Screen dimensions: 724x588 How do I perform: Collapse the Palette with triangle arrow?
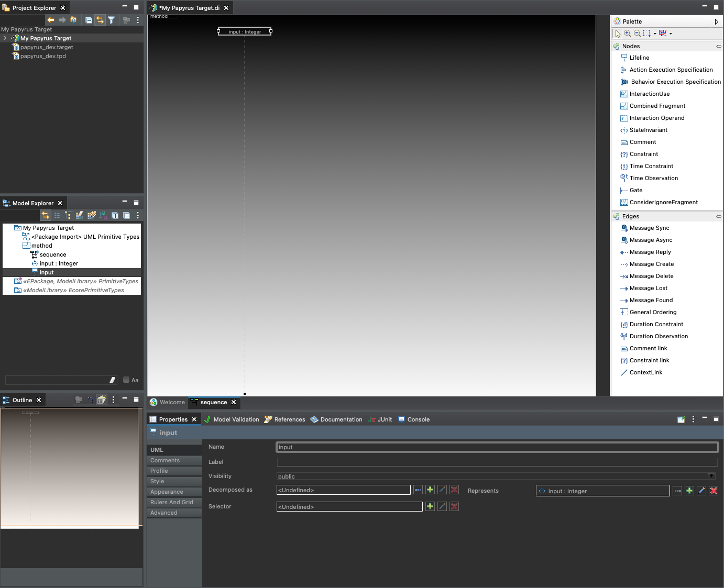tap(716, 21)
